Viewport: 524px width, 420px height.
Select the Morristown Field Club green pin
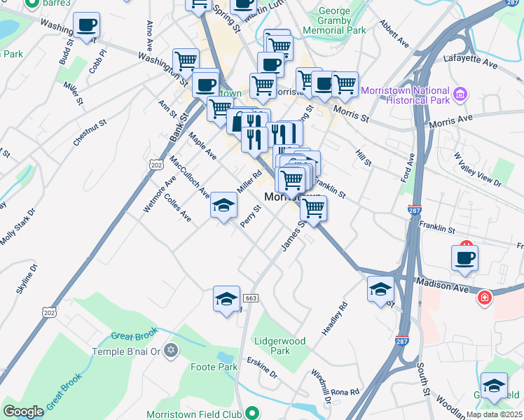(x=252, y=414)
